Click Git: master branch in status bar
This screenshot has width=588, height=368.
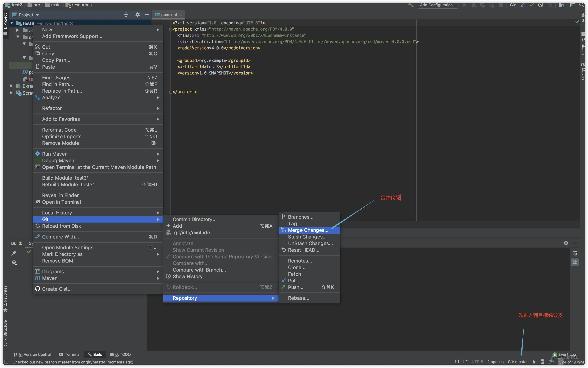tap(518, 362)
